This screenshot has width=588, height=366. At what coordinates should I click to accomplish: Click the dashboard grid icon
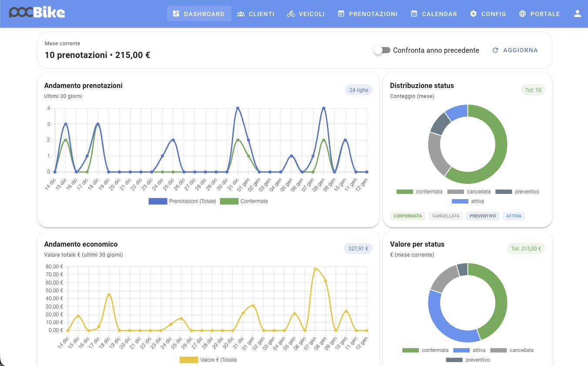pos(176,14)
